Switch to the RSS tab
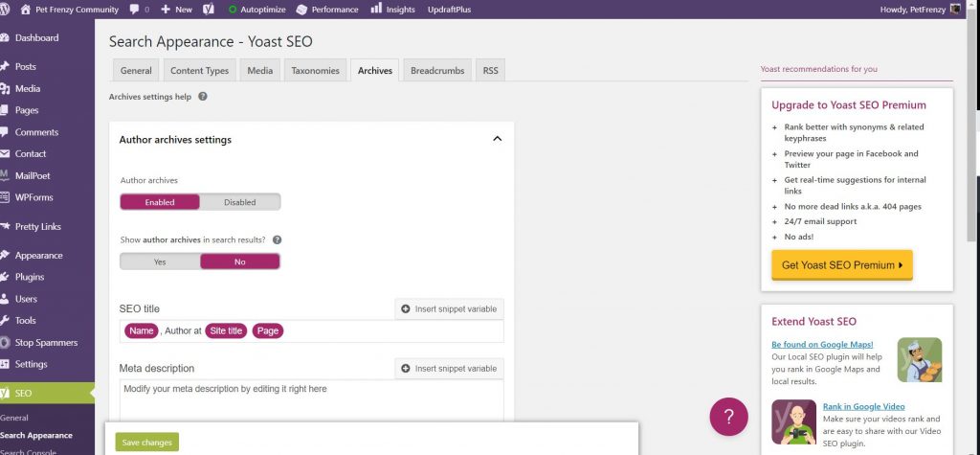Image resolution: width=980 pixels, height=455 pixels. (x=491, y=70)
